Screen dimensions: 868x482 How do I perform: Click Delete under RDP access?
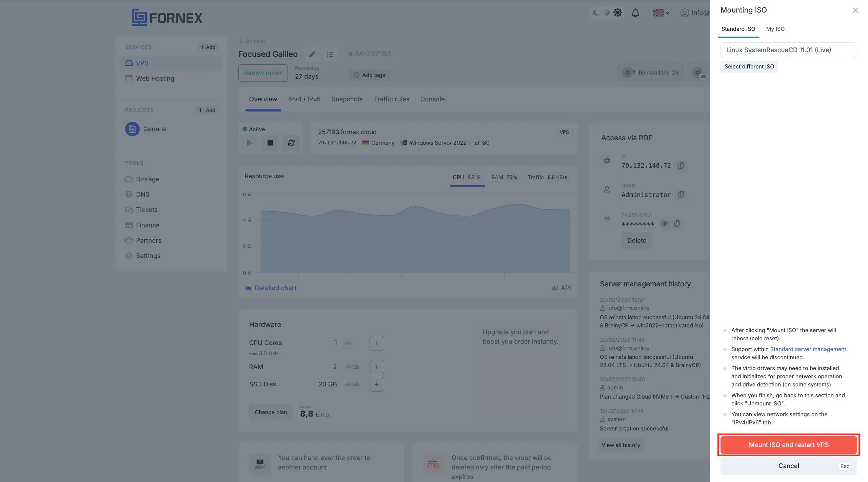tap(637, 241)
